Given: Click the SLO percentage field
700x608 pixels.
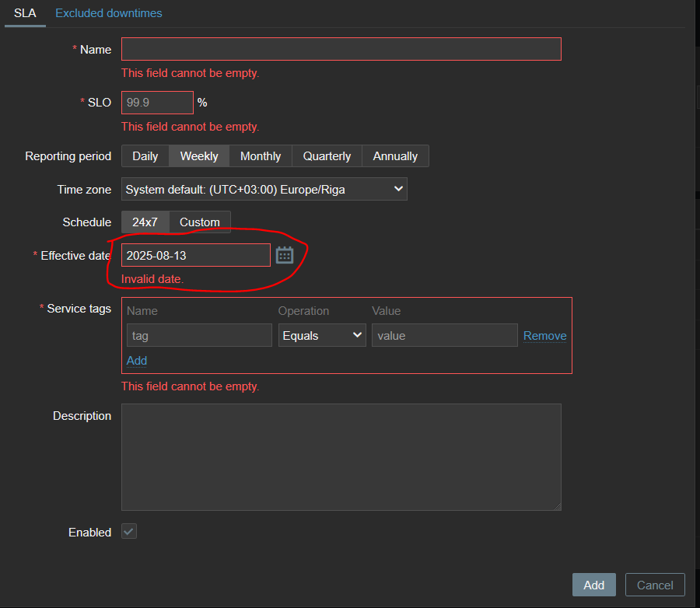Looking at the screenshot, I should (x=157, y=103).
